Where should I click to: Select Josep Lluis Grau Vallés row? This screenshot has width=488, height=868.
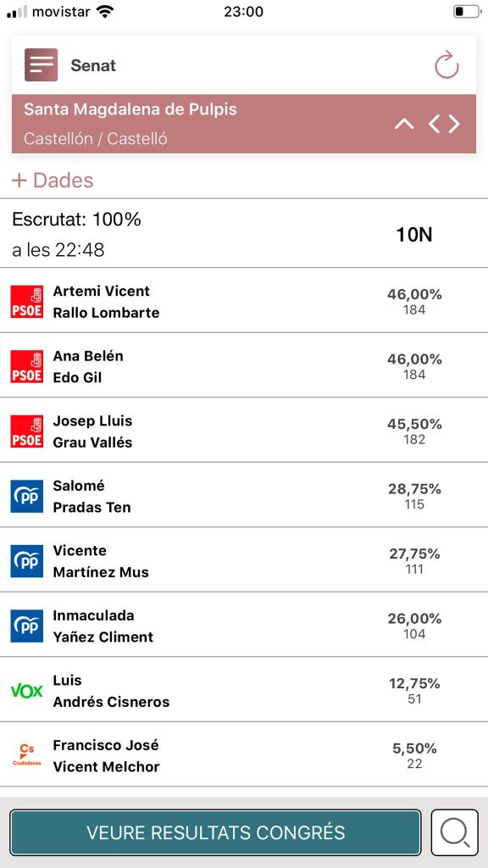click(244, 430)
